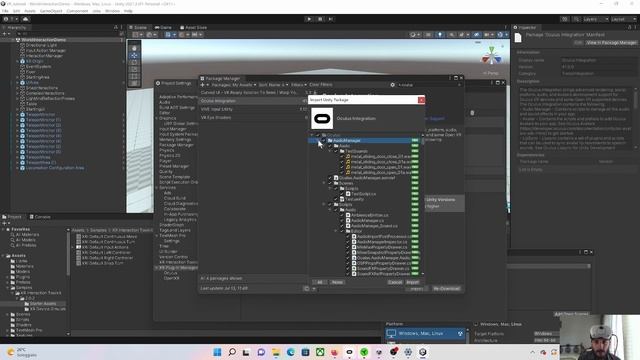Expand SimpleInteractions in Hierarchy
The width and height of the screenshot is (640, 360).
(18, 88)
